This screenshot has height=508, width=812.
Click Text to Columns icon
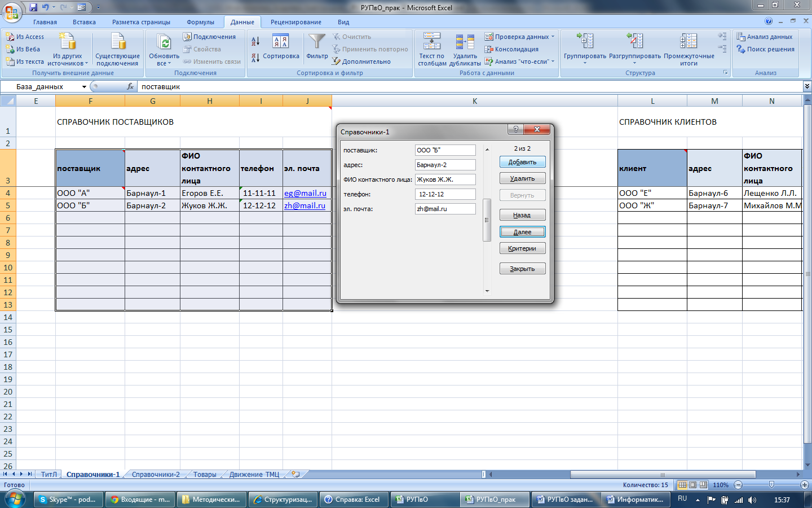pos(432,41)
